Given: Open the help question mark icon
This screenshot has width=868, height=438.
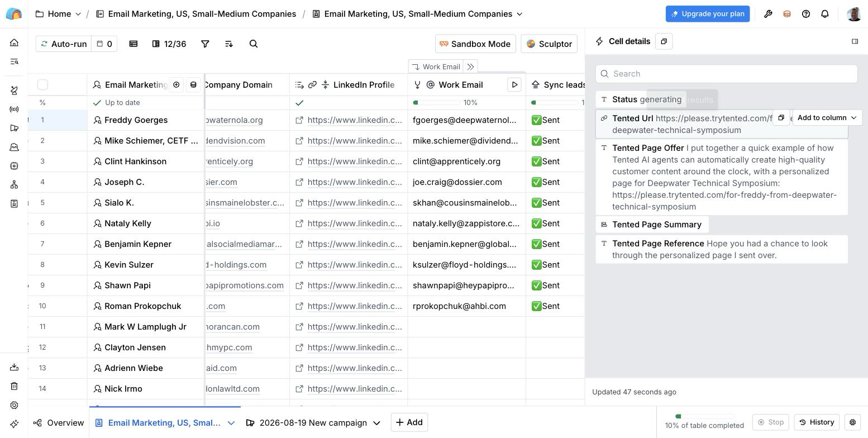Looking at the screenshot, I should tap(806, 14).
